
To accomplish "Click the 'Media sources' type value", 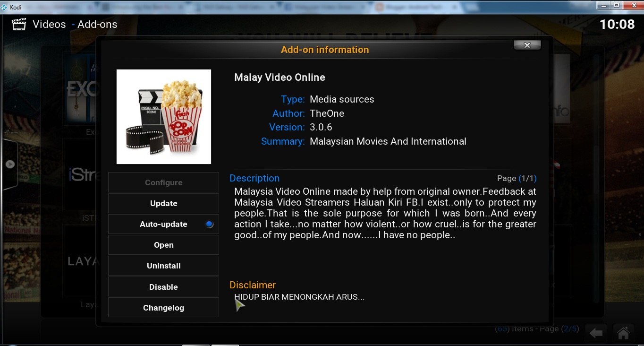I will point(342,99).
